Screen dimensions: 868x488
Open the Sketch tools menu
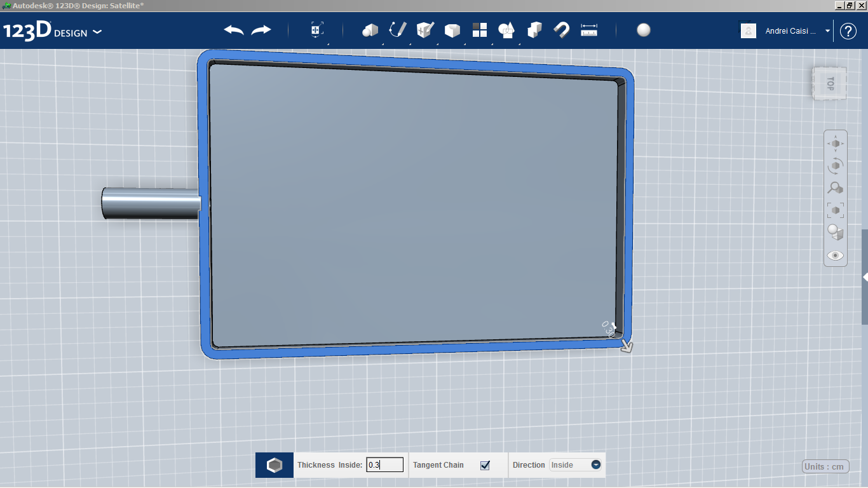(x=398, y=30)
